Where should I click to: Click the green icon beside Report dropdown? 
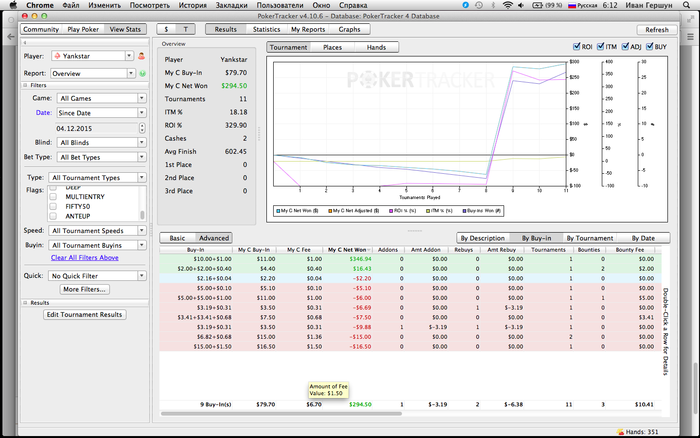coord(141,73)
